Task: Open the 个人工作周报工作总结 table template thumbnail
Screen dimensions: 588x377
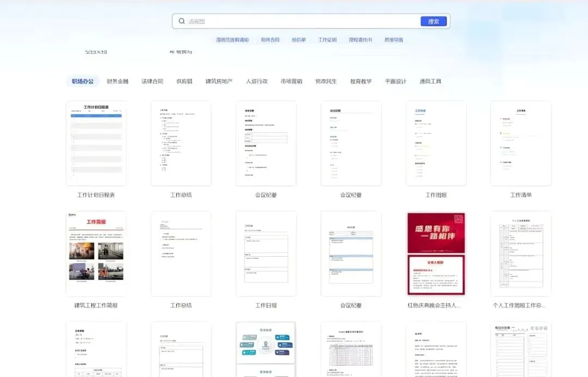Action: 521,254
